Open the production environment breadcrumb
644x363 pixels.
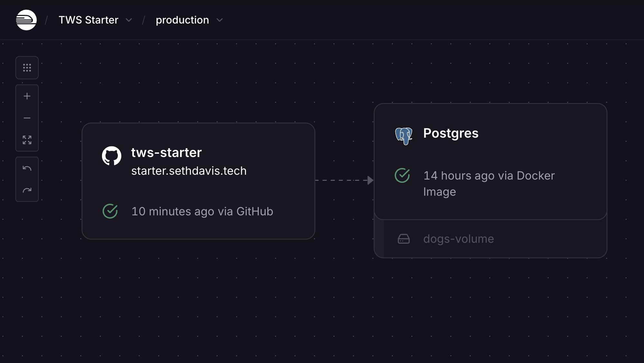pyautogui.click(x=182, y=20)
